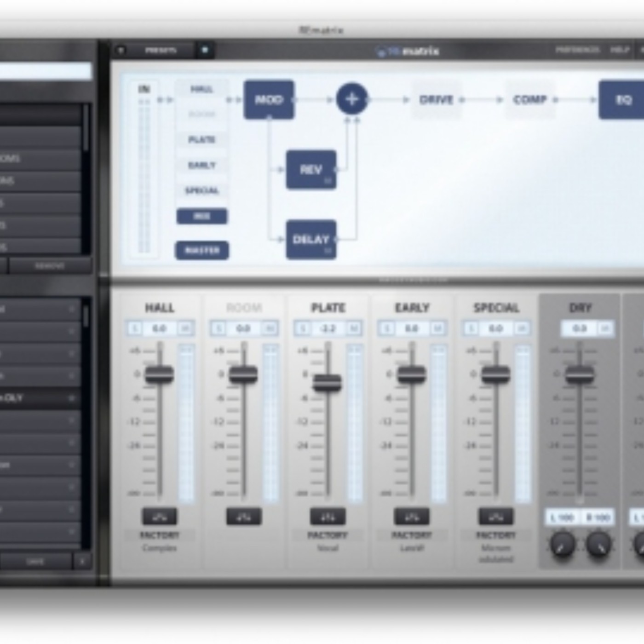Viewport: 644px width, 644px height.
Task: Click the PLATE gain value -2.2 field
Action: 328,328
